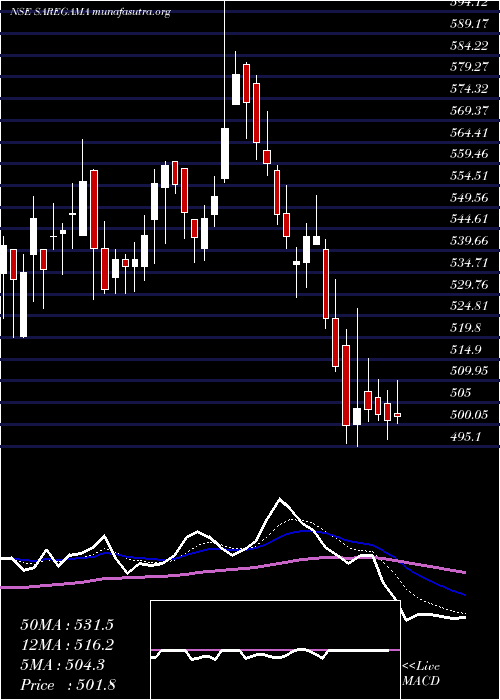The height and width of the screenshot is (700, 500).
Task: Click the 554.51 price axis label
Action: [468, 175]
